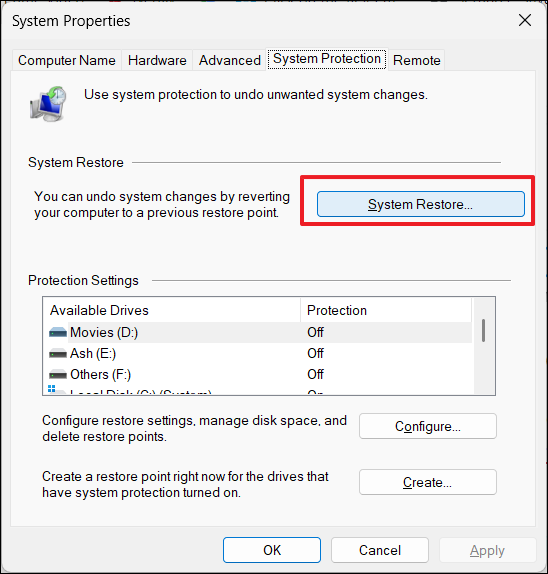Open the Hardware tab
548x574 pixels.
click(x=157, y=60)
